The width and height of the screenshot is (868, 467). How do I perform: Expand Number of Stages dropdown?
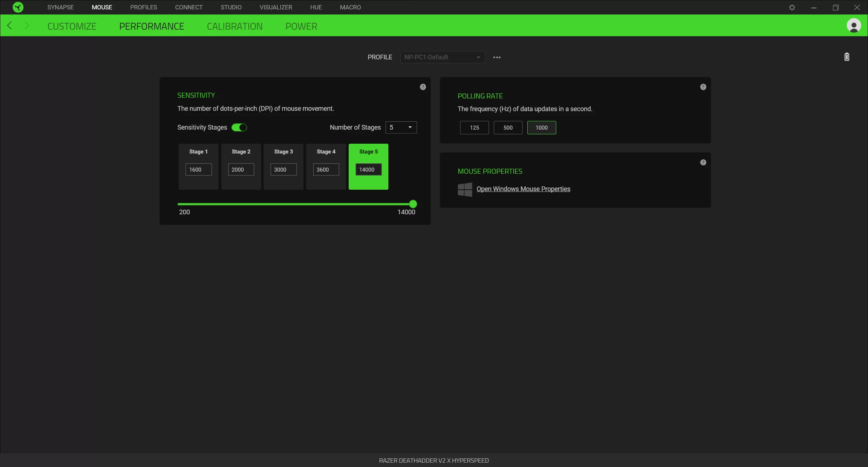coord(401,127)
